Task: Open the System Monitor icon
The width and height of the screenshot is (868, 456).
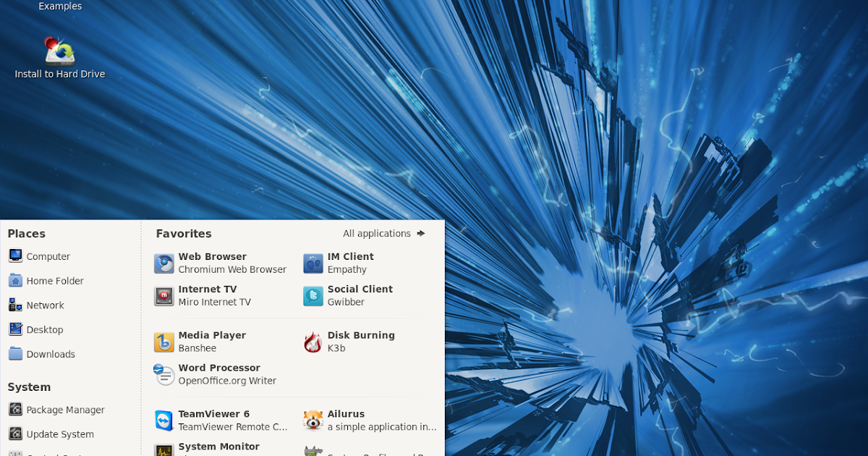Action: (x=164, y=450)
